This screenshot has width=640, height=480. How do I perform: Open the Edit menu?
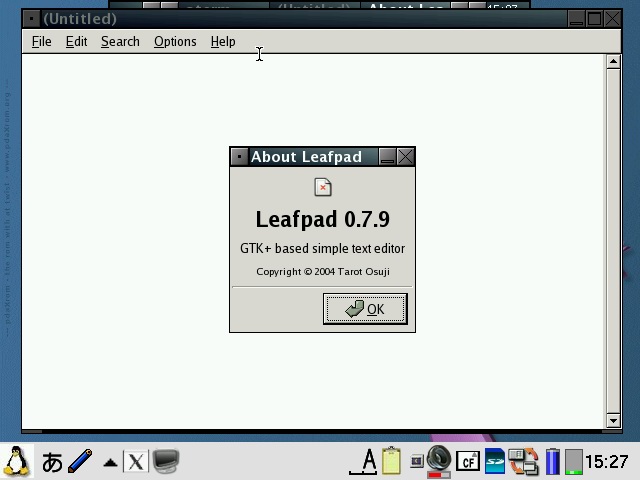click(76, 42)
